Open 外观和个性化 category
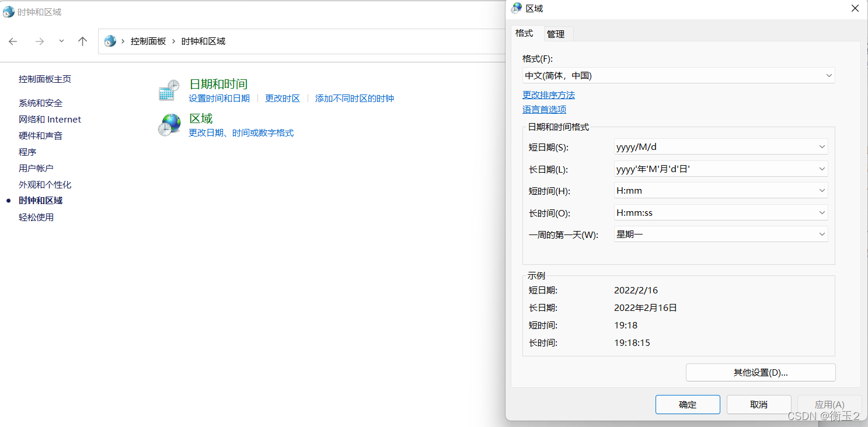The image size is (868, 427). coord(45,185)
